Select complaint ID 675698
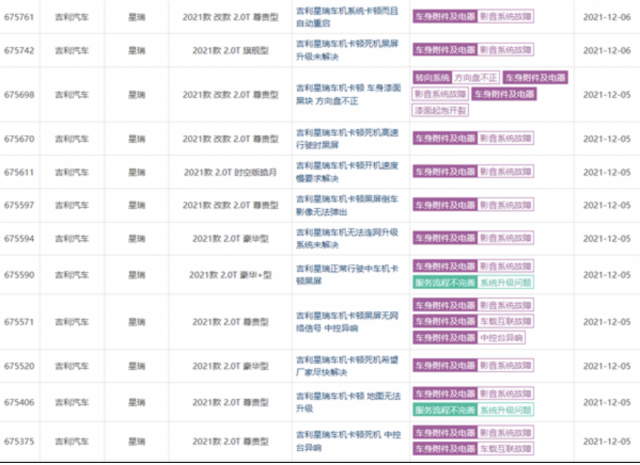Screen dimensions: 640x465 click(x=19, y=94)
